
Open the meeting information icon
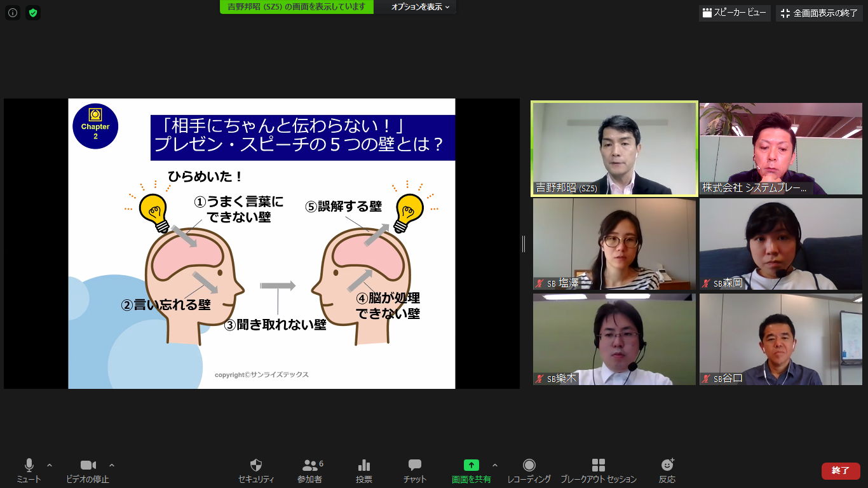[x=13, y=13]
